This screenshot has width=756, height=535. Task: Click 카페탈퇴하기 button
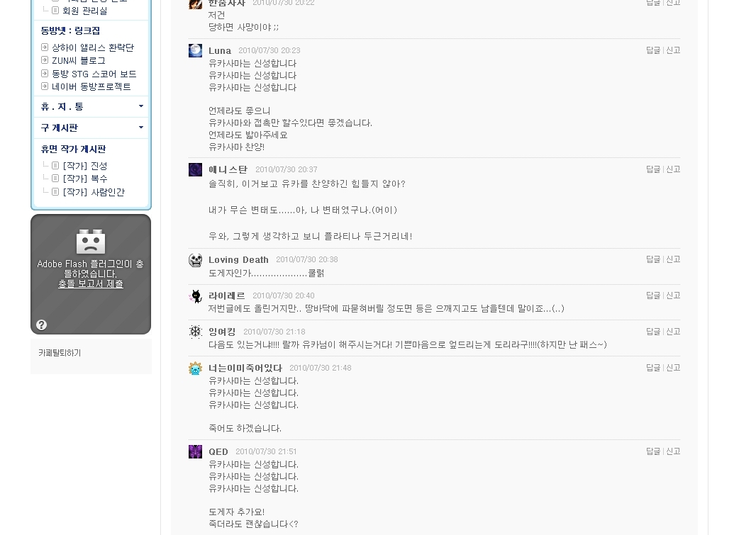(60, 353)
